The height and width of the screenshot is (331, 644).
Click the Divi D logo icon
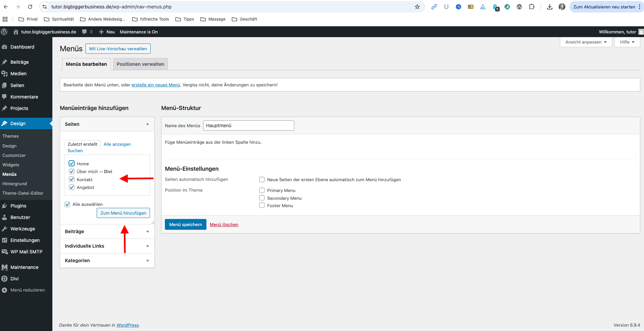(x=4, y=279)
